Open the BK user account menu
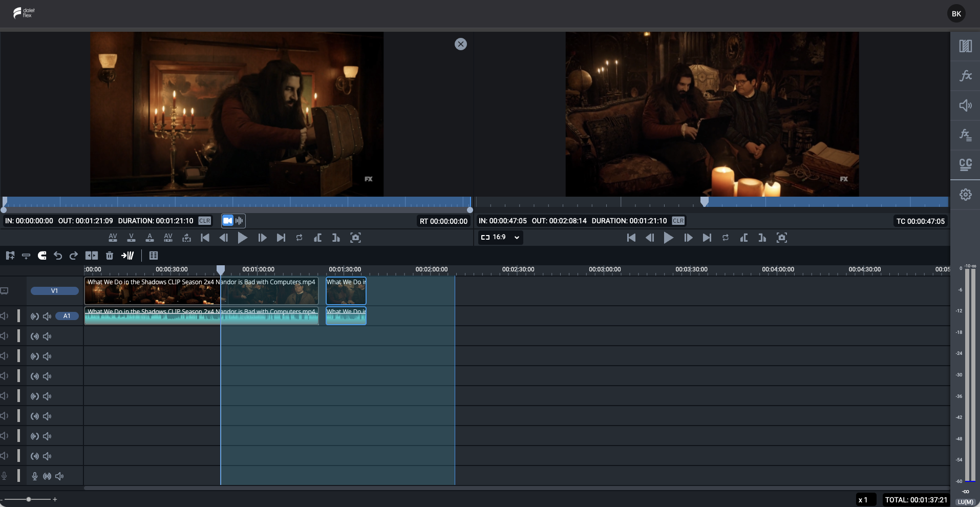 (956, 14)
